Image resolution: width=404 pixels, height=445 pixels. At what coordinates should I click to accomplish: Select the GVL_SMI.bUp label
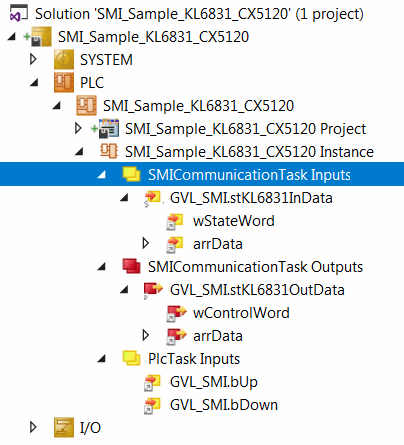tap(214, 382)
